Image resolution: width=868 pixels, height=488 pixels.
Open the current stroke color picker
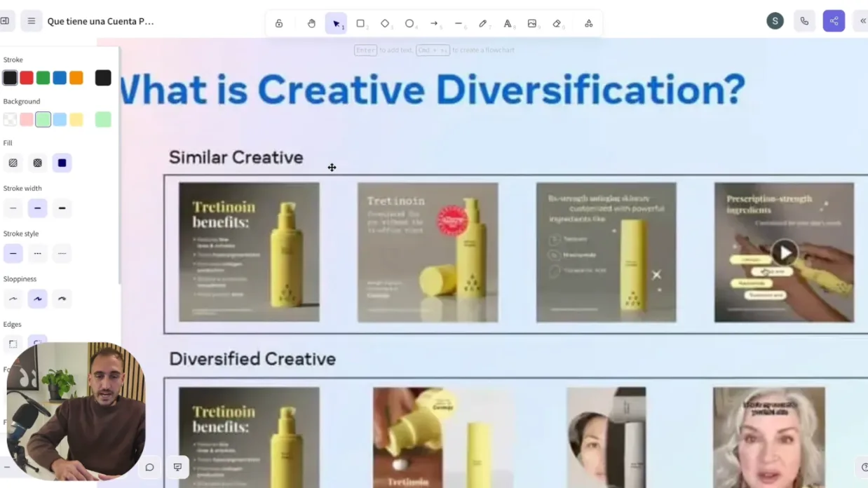pos(103,78)
